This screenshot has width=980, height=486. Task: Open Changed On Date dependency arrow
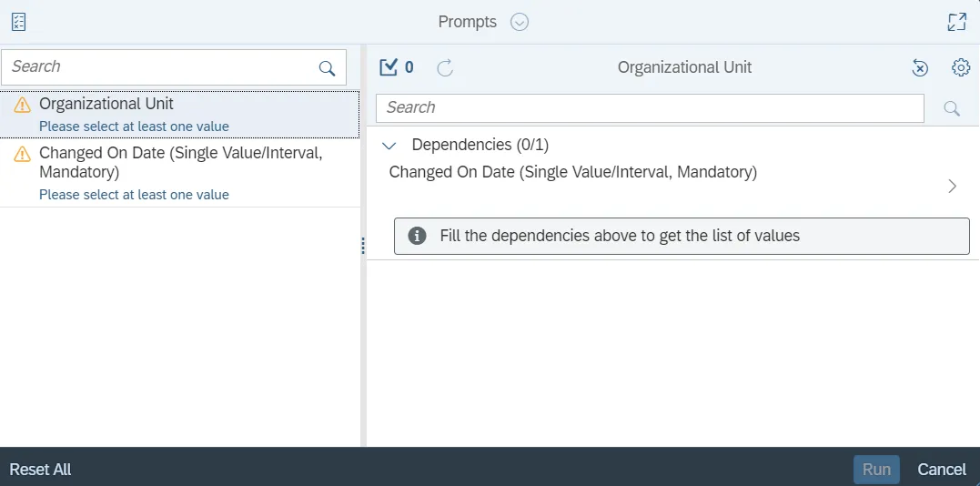pyautogui.click(x=952, y=186)
